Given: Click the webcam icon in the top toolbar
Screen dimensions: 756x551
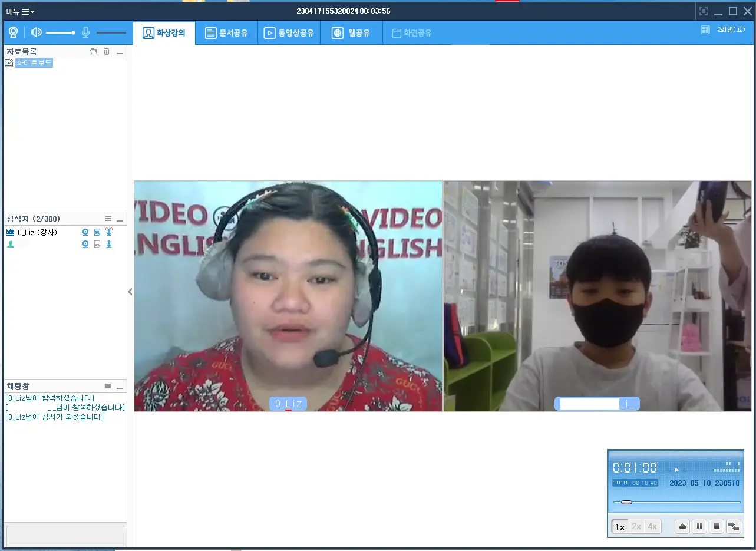Looking at the screenshot, I should [13, 32].
